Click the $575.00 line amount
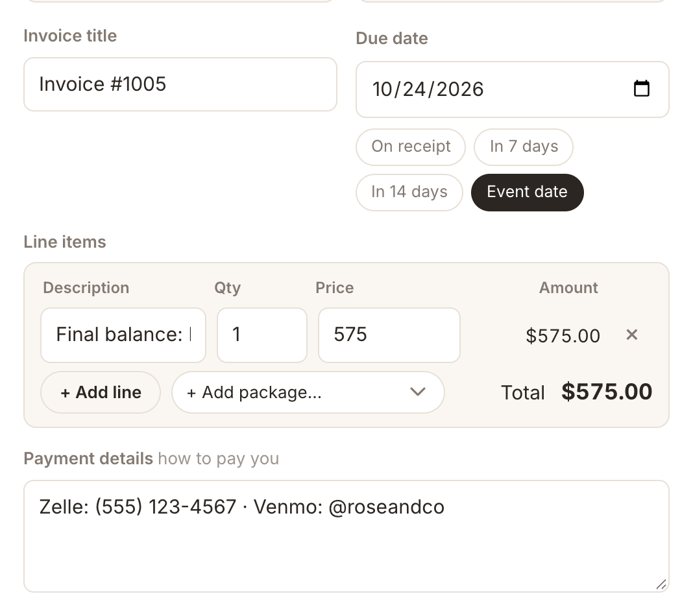Screen dimensions: 693x616 tap(563, 336)
